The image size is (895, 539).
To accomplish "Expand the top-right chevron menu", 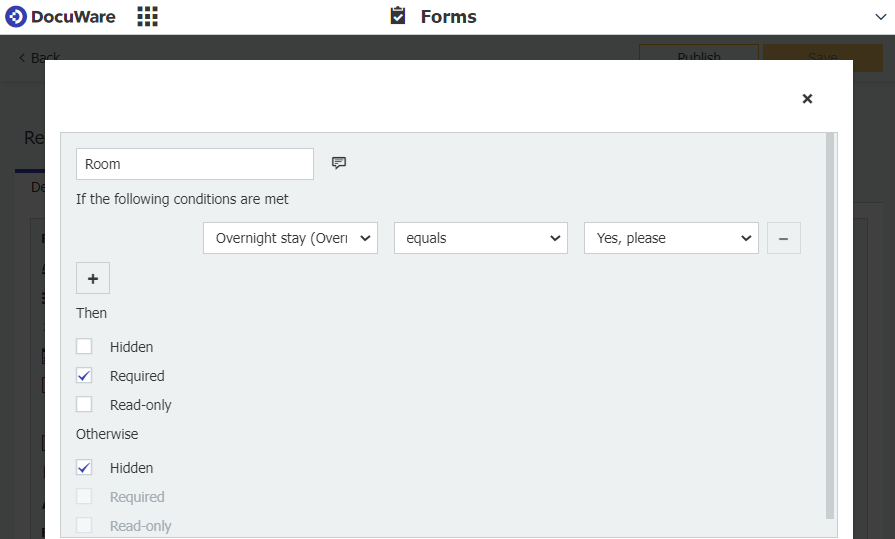I will pyautogui.click(x=880, y=17).
